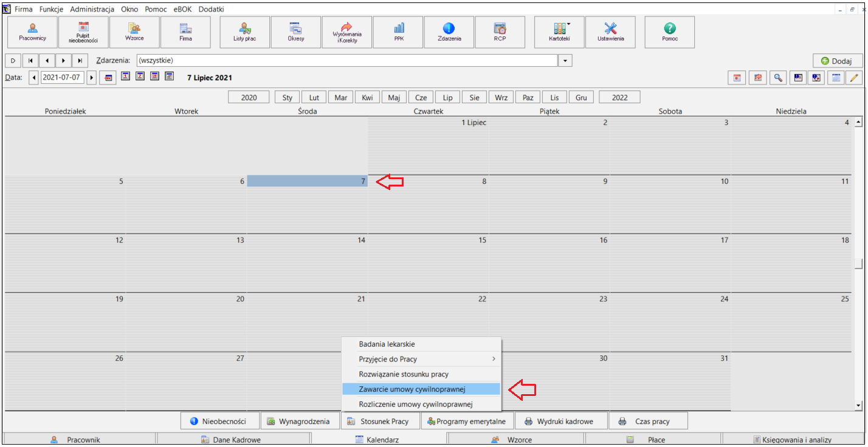Image resolution: width=868 pixels, height=447 pixels.
Task: Open the Kartoteki dropdown button
Action: (559, 32)
